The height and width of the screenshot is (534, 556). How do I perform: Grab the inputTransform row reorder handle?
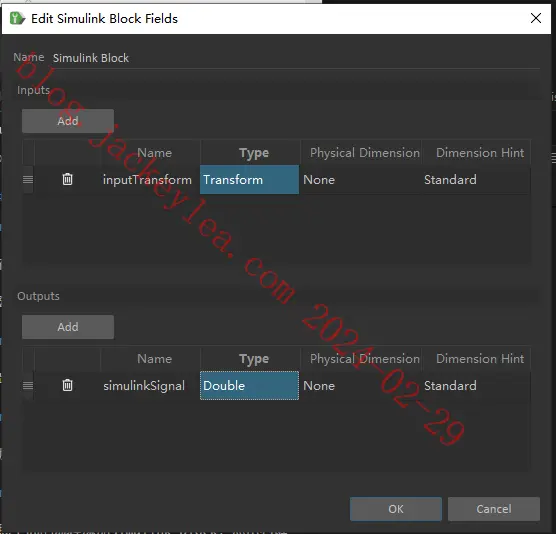(x=28, y=179)
